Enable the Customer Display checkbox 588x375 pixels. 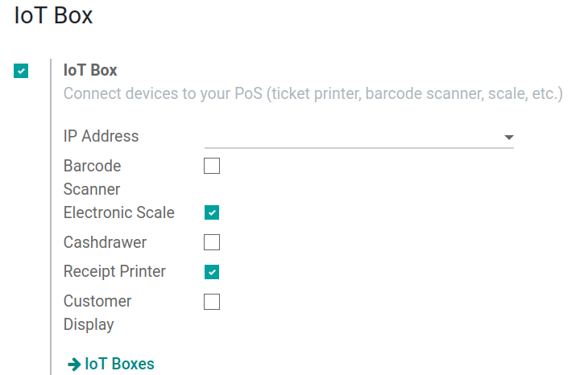point(212,302)
